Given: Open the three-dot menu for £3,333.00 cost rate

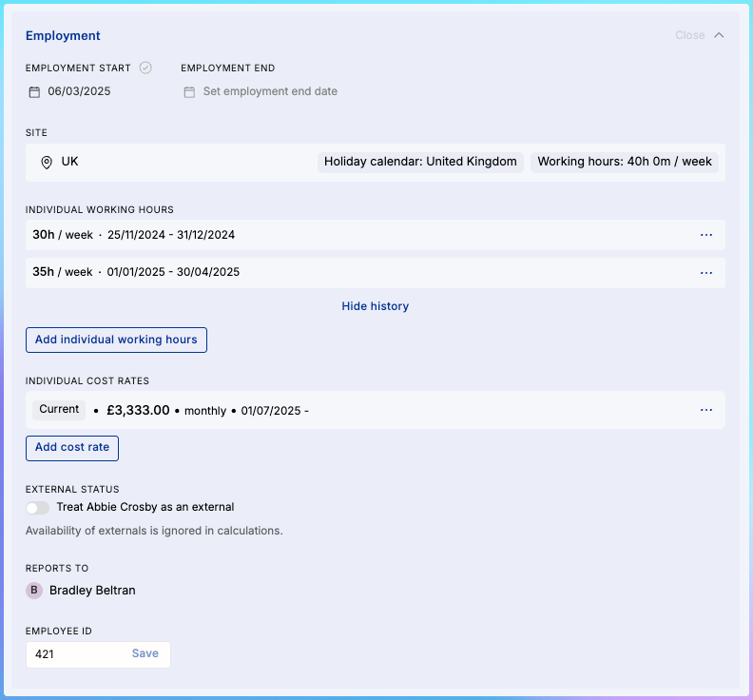Looking at the screenshot, I should [x=705, y=410].
